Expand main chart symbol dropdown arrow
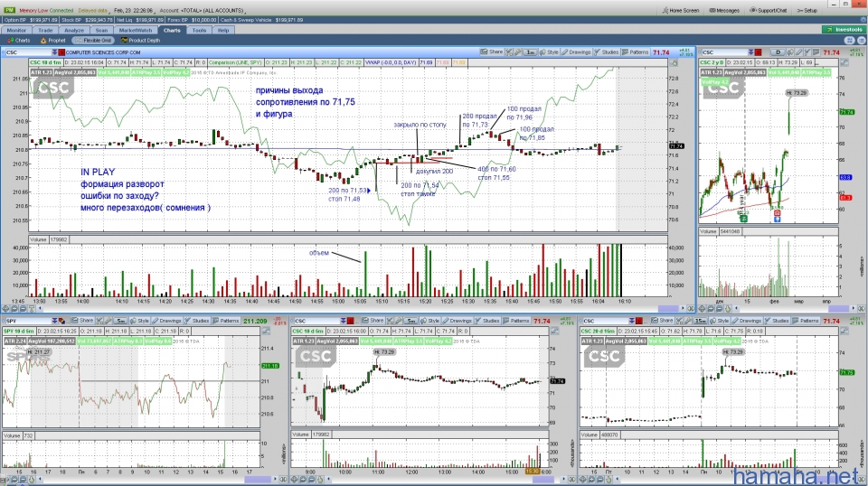The height and width of the screenshot is (486, 868). click(54, 52)
